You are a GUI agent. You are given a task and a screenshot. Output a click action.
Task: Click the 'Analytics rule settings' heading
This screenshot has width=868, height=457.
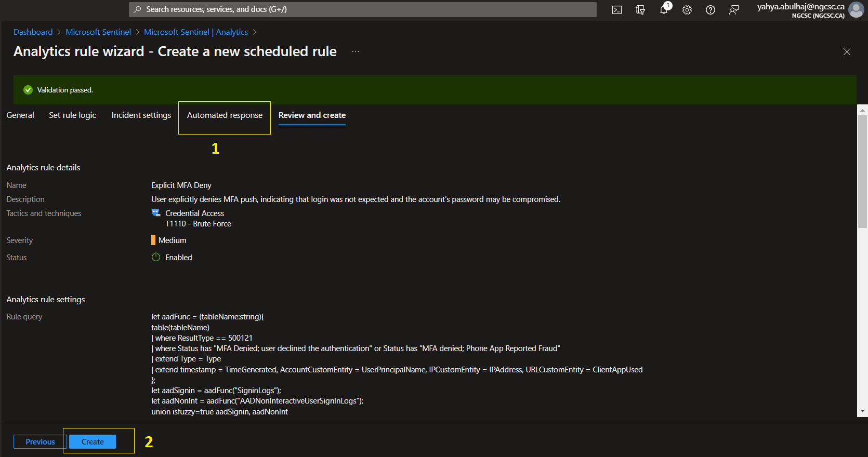pos(46,300)
